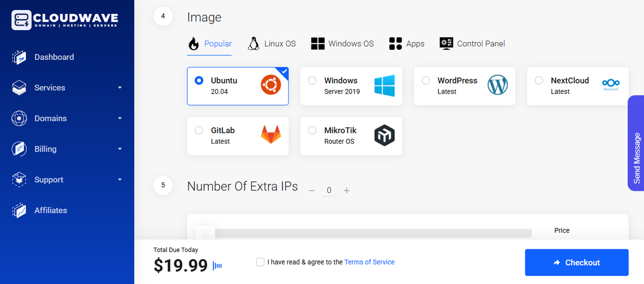The height and width of the screenshot is (284, 644).
Task: Expand the Billing menu arrow
Action: (120, 149)
